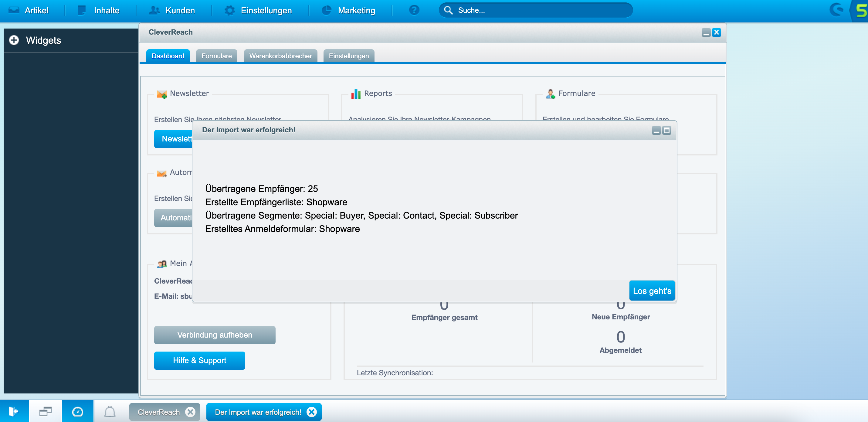Viewport: 868px width, 422px height.
Task: Click the 'Empfänger gesamt' label
Action: tap(444, 317)
